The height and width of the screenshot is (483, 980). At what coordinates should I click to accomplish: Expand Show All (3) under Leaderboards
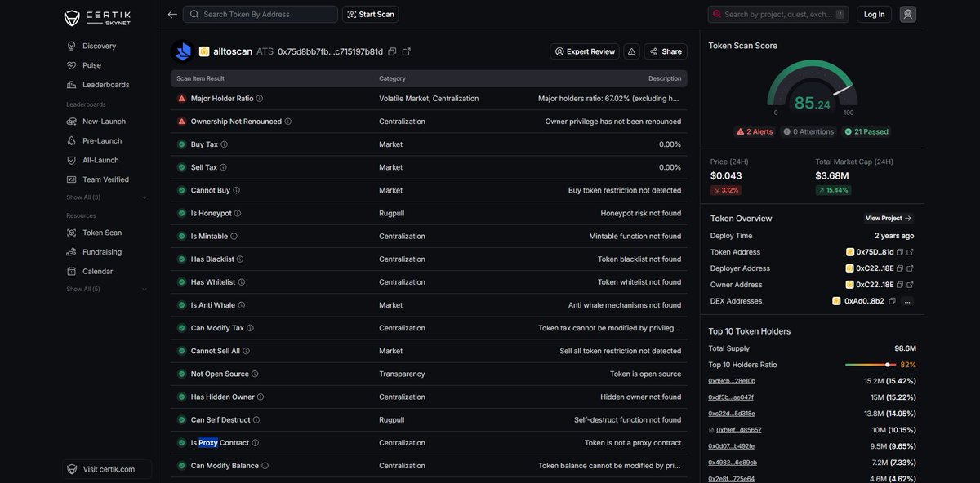click(107, 197)
